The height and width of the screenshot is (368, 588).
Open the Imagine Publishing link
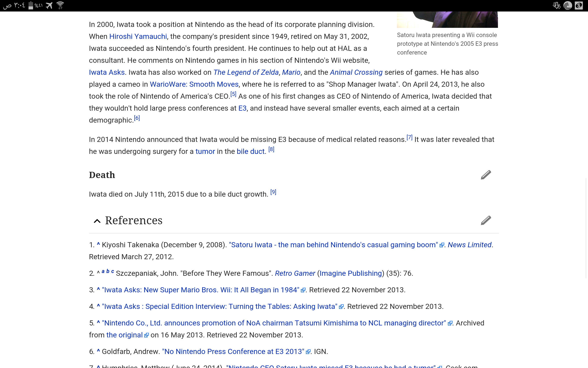tap(351, 273)
